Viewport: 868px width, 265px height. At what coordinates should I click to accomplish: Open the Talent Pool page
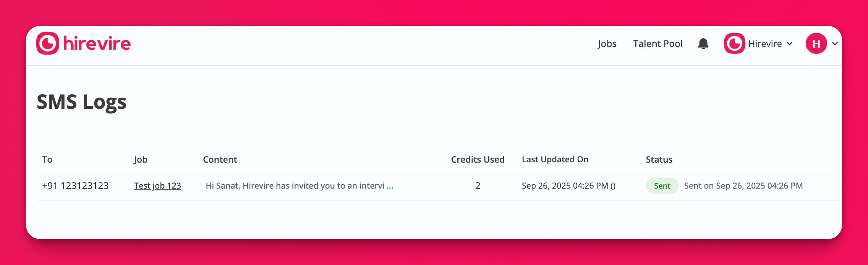(x=657, y=44)
